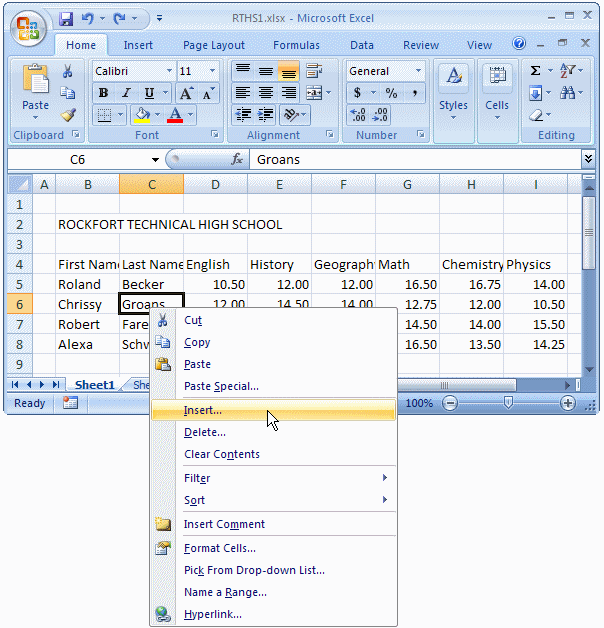This screenshot has height=628, width=604.
Task: Open the Font name Calibri dropdown
Action: pos(169,71)
